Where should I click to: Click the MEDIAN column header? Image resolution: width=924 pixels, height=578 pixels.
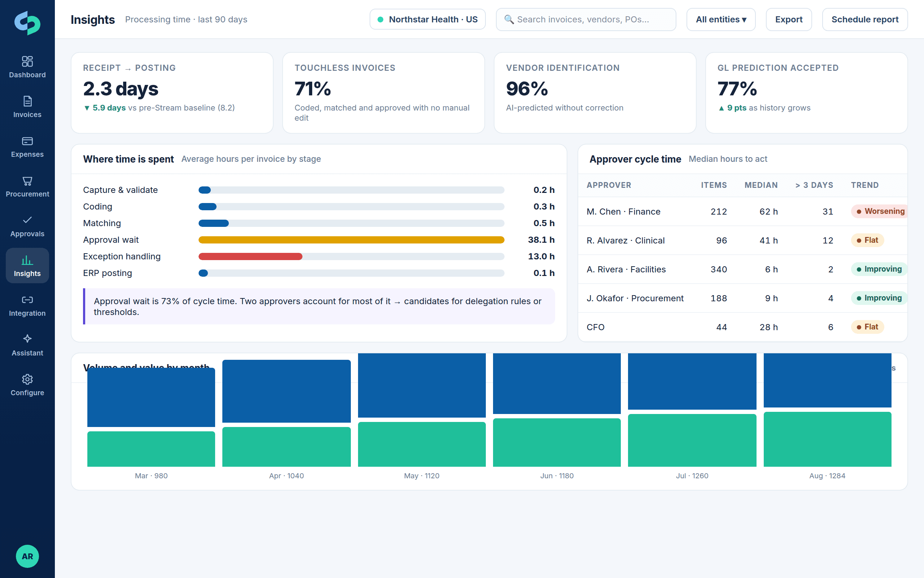click(x=761, y=185)
